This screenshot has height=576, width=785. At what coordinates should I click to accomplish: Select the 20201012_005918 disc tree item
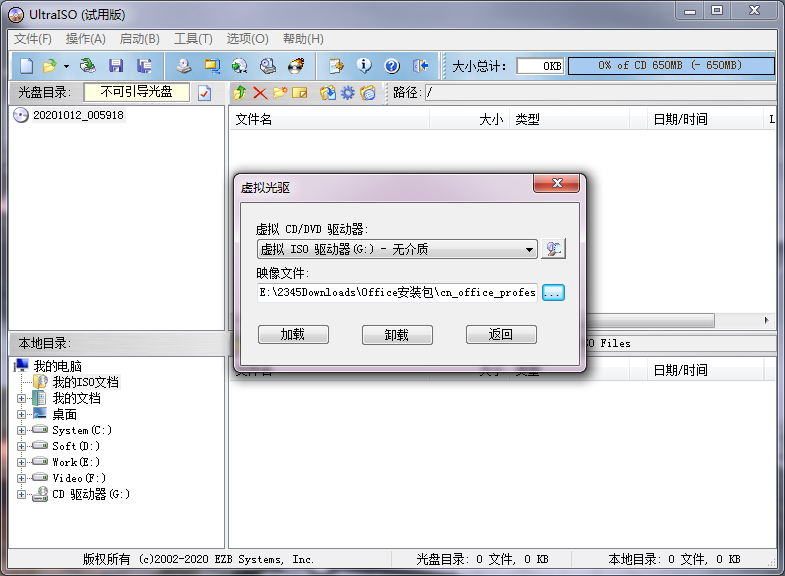pos(78,115)
